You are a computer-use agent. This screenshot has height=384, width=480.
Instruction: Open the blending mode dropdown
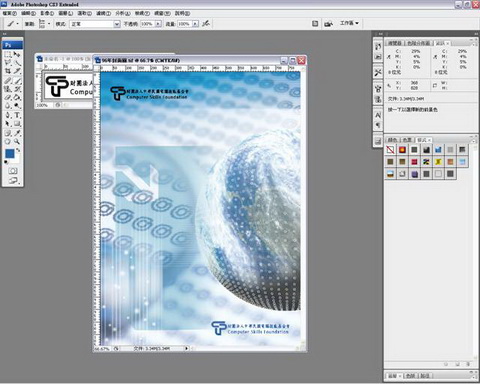[95, 24]
